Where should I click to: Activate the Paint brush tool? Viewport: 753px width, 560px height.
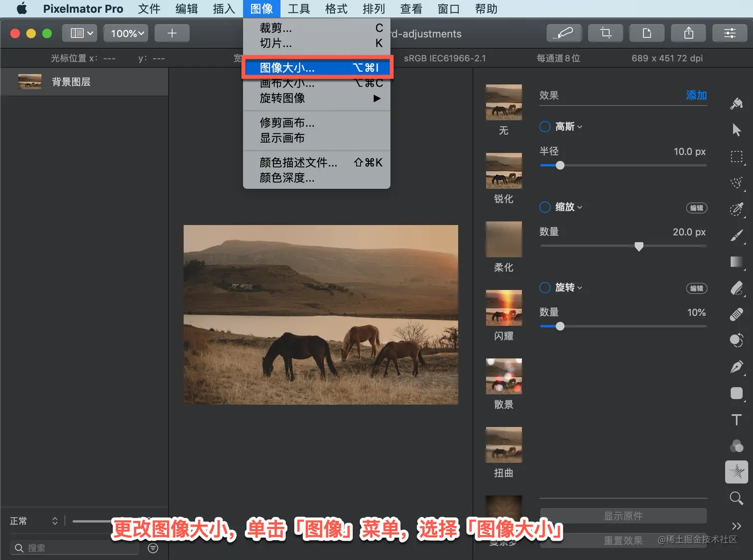tap(737, 235)
